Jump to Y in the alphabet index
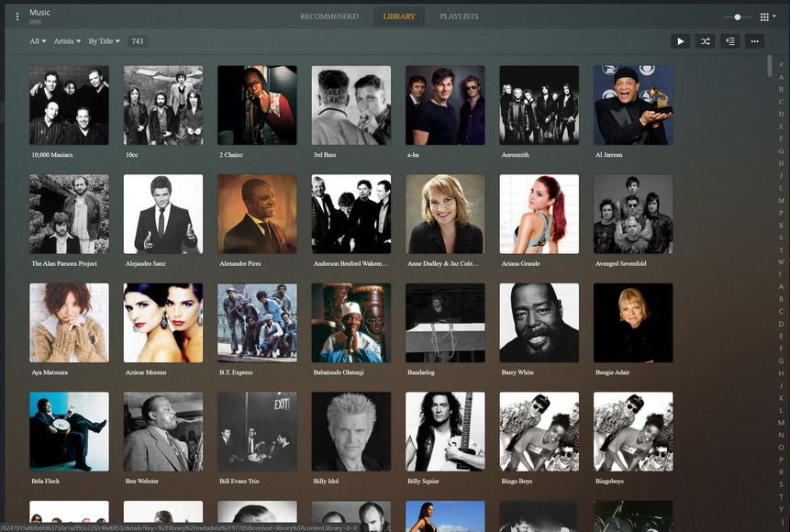This screenshot has height=532, width=790. 781,509
